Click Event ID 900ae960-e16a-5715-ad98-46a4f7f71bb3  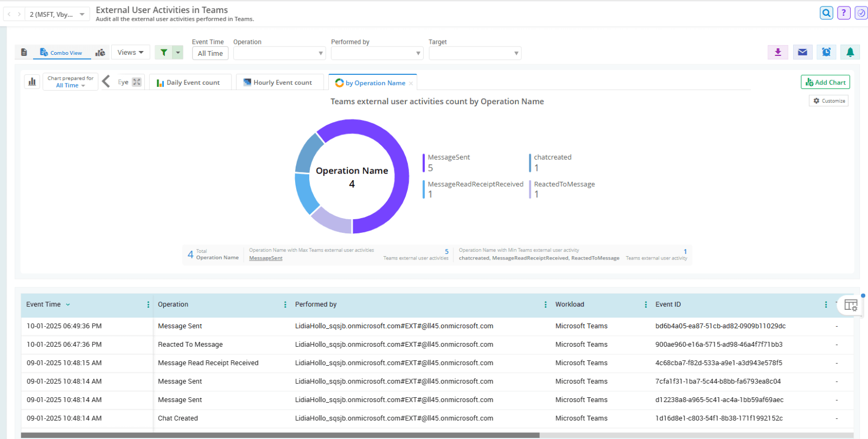[x=719, y=345]
